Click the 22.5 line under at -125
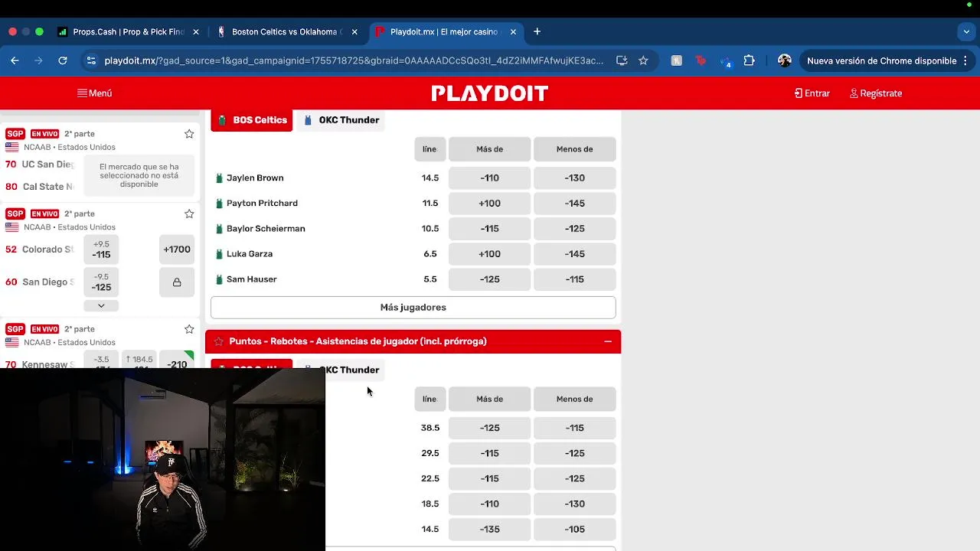 pos(574,478)
